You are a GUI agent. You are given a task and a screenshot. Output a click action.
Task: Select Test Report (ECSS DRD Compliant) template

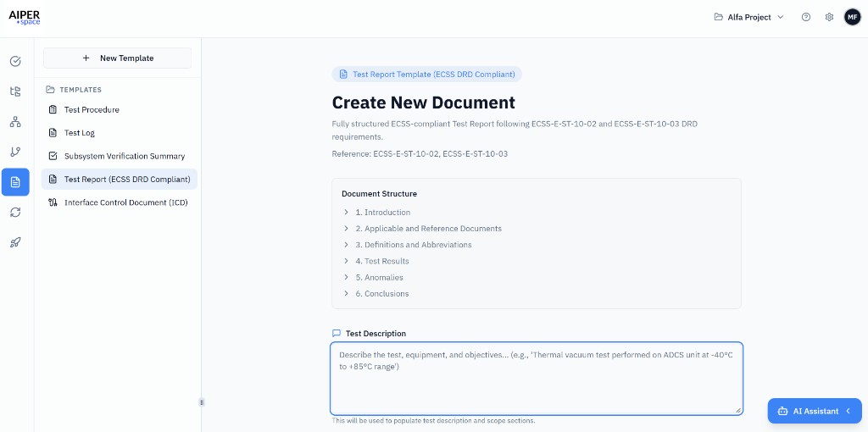(x=119, y=180)
